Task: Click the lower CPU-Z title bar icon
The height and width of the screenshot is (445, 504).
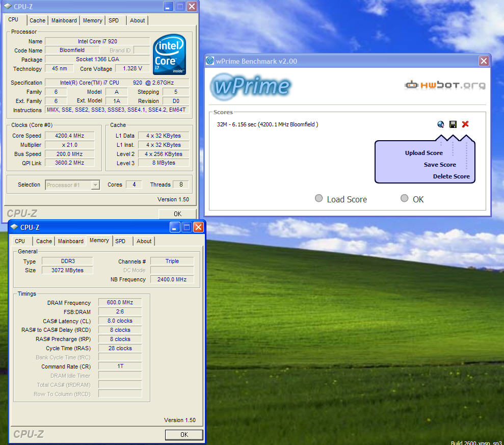Action: pos(14,227)
